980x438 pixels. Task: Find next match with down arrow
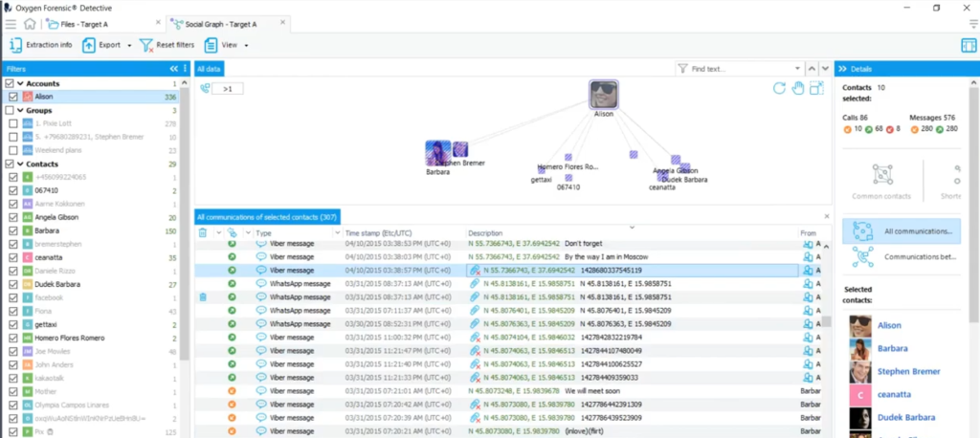click(x=825, y=69)
